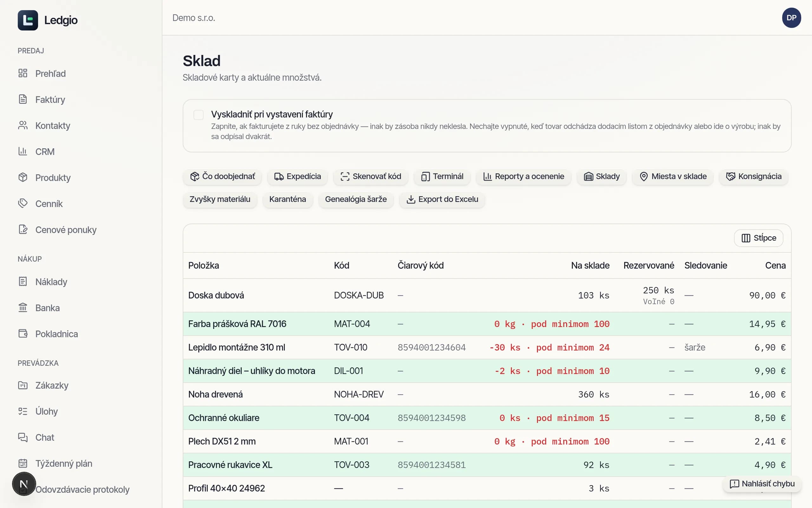
Task: Go to Odovzdávacie protokoly in sidebar
Action: [x=82, y=490]
